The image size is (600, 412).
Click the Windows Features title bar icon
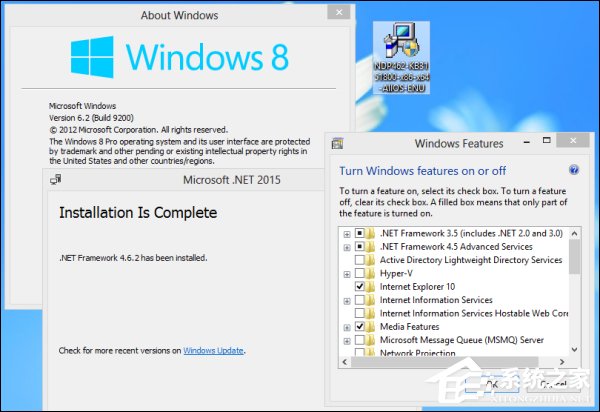click(339, 143)
